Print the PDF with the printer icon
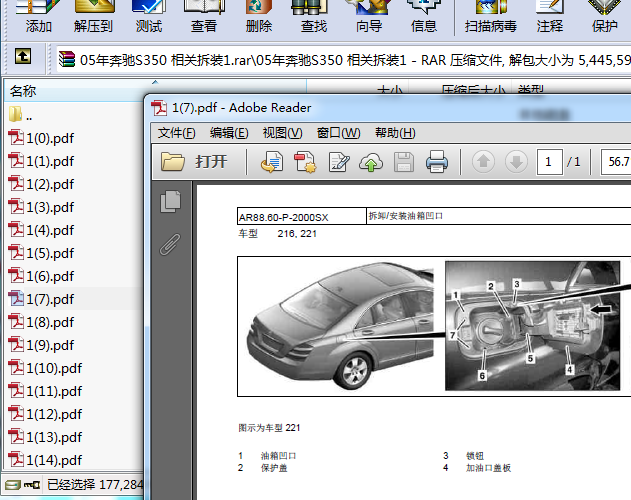Screen dimensions: 631x500 437,162
